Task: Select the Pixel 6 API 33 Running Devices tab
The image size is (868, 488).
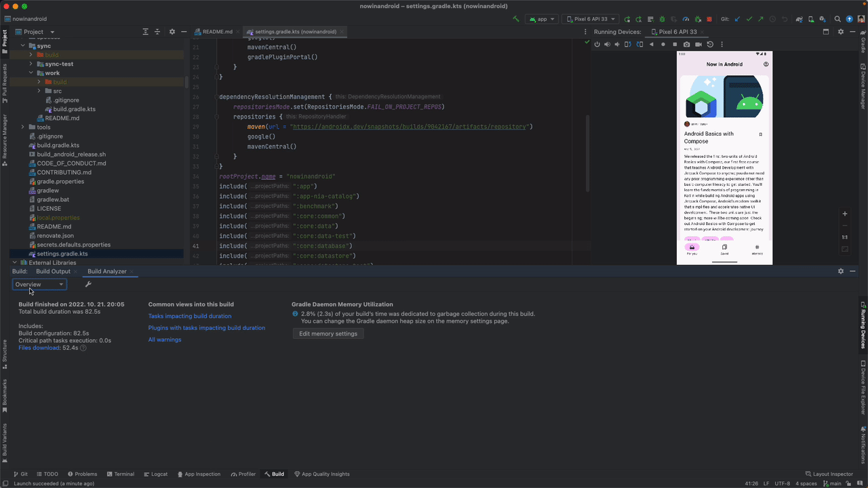Action: 677,32
